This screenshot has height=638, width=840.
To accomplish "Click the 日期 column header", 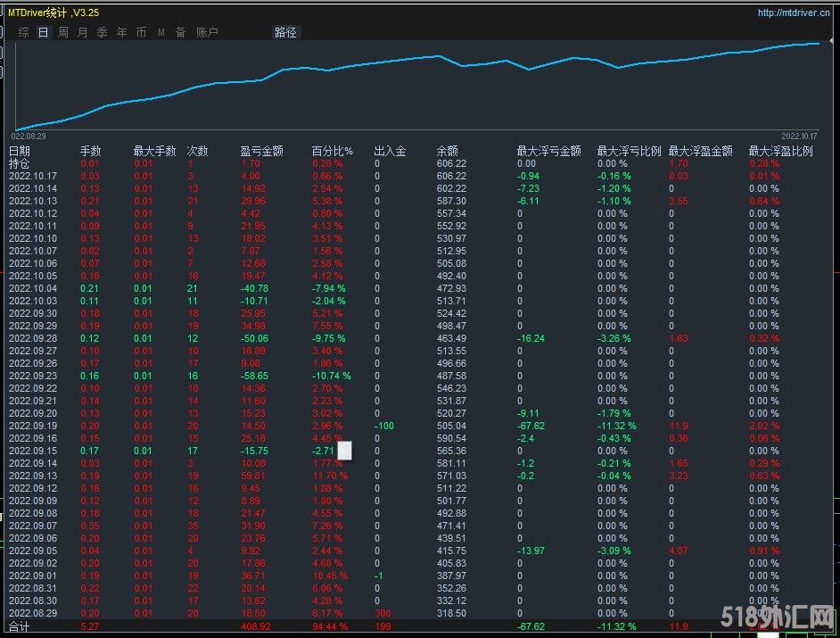I will click(20, 151).
